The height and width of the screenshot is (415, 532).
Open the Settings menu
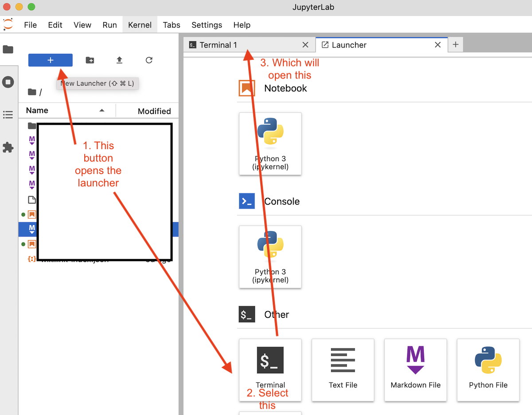click(207, 25)
